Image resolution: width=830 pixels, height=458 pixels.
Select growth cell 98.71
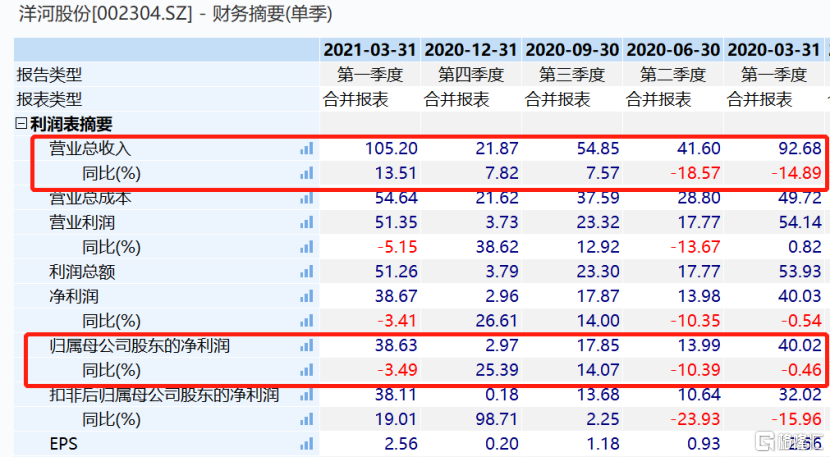tap(497, 419)
